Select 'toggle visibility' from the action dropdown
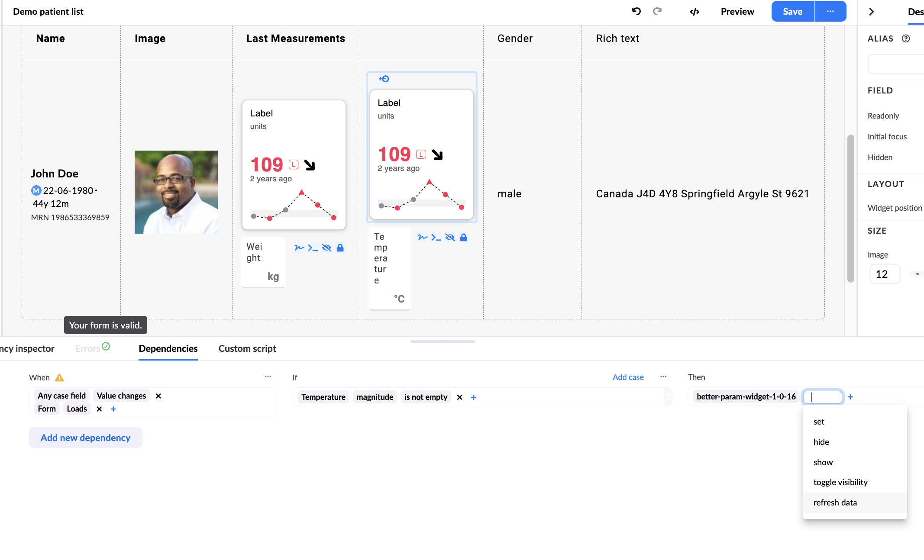Viewport: 924px width, 560px height. pos(855,482)
